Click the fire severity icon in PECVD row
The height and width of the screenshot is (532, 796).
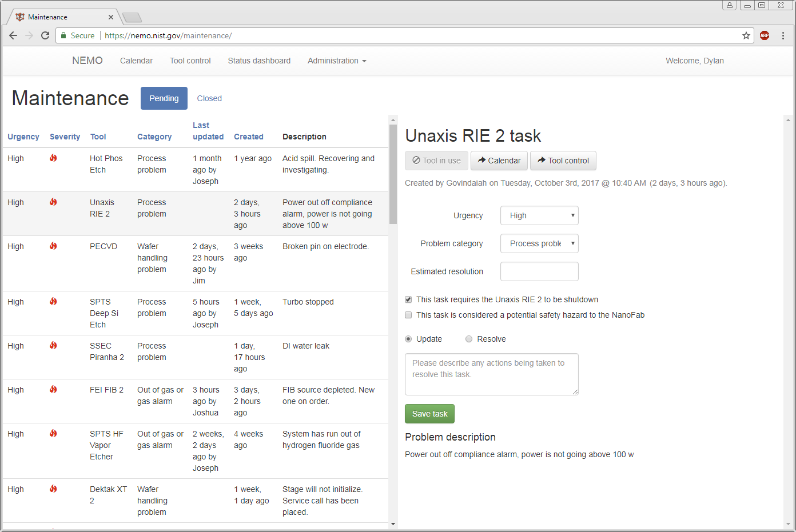pyautogui.click(x=53, y=246)
